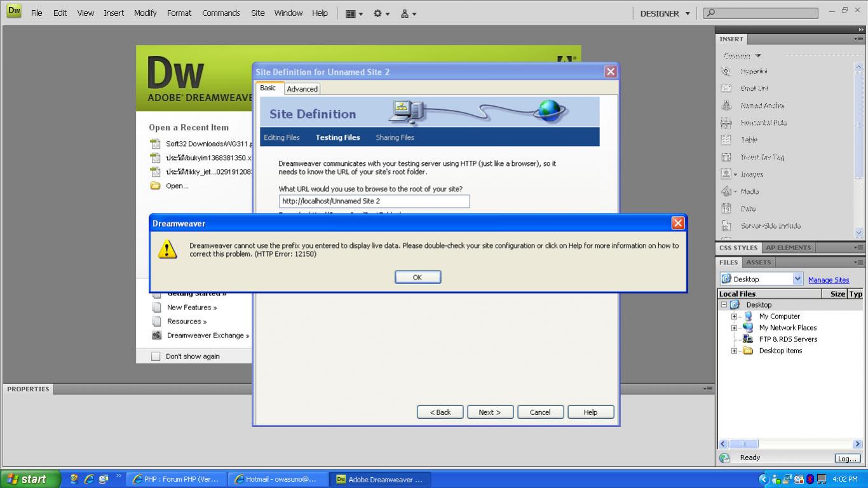The width and height of the screenshot is (868, 488).
Task: Click the Local Files column header
Action: [x=770, y=294]
